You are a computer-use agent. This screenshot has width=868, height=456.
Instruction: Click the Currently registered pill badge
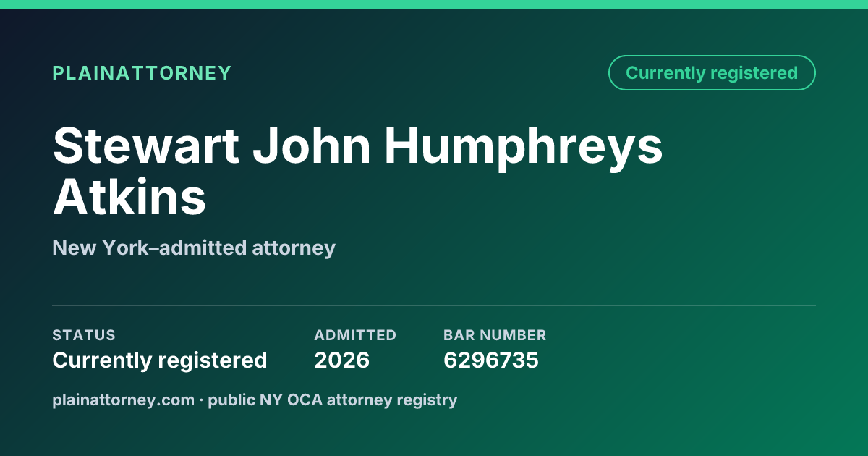tap(712, 73)
